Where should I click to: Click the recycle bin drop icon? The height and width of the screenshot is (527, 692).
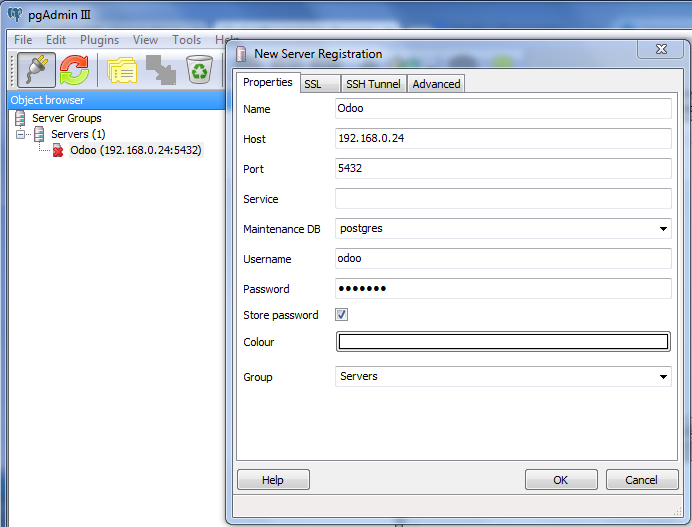(199, 69)
